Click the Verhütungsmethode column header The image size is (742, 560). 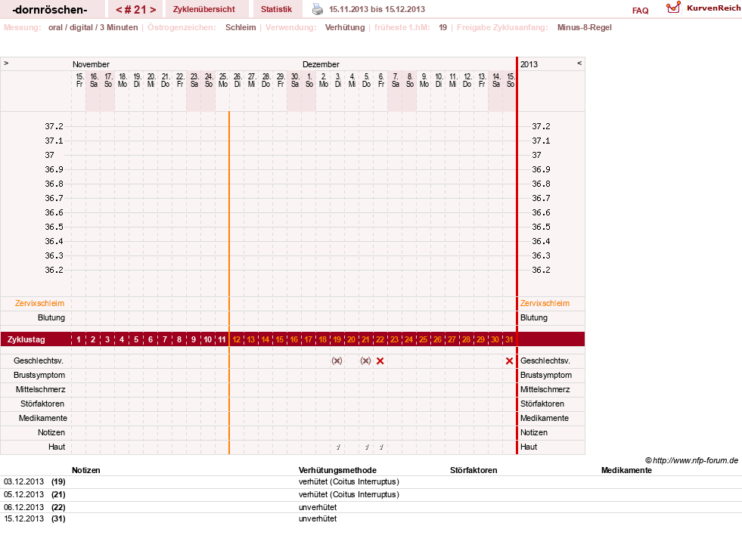(337, 470)
